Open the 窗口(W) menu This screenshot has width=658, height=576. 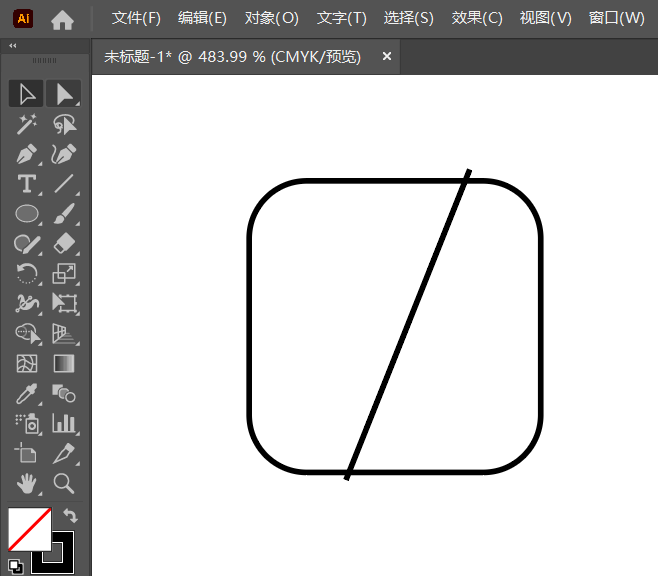click(x=616, y=18)
